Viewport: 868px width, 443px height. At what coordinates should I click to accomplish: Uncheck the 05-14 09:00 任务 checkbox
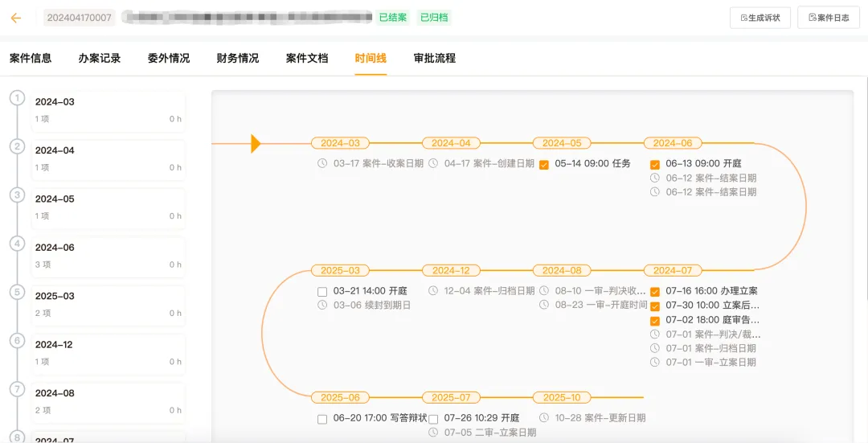[x=544, y=165]
